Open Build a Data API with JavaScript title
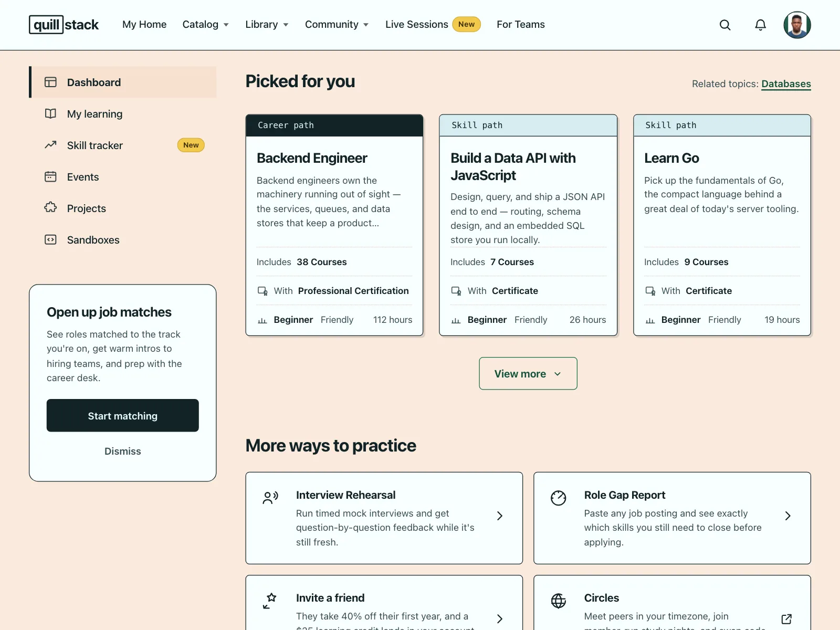Viewport: 840px width, 630px height. point(513,166)
